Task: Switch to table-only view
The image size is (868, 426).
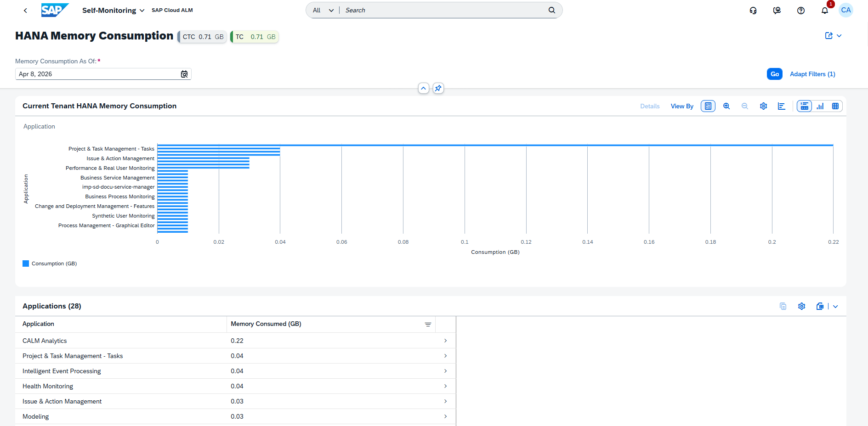Action: pos(835,106)
